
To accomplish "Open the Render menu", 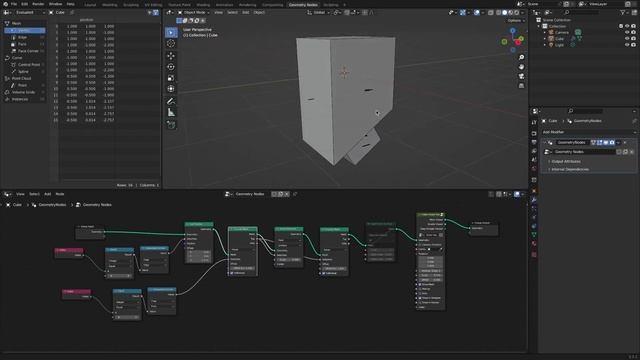I will coord(38,4).
